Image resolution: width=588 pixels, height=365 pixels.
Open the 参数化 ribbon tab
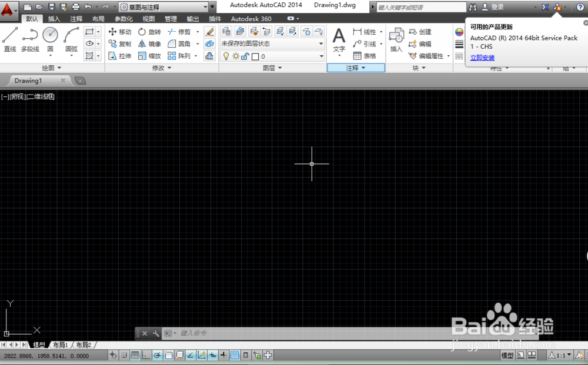coord(123,19)
